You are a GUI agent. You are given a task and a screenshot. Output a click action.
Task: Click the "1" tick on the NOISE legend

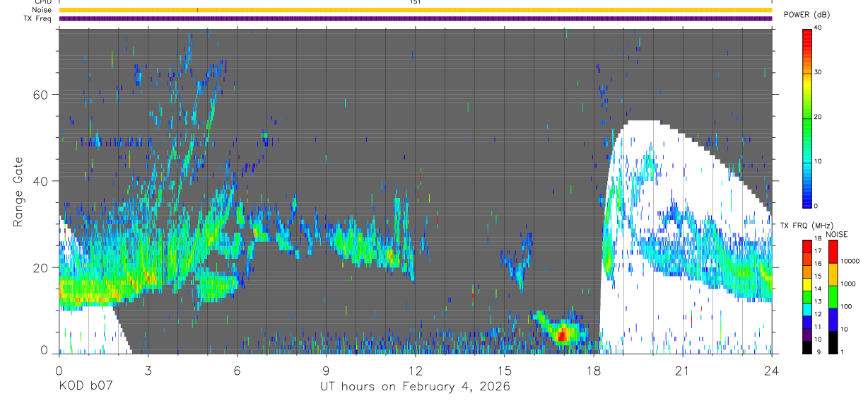842,351
